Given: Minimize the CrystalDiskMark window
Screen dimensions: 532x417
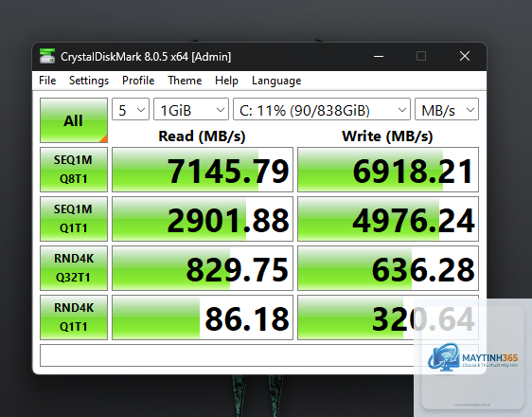Looking at the screenshot, I should [x=379, y=56].
